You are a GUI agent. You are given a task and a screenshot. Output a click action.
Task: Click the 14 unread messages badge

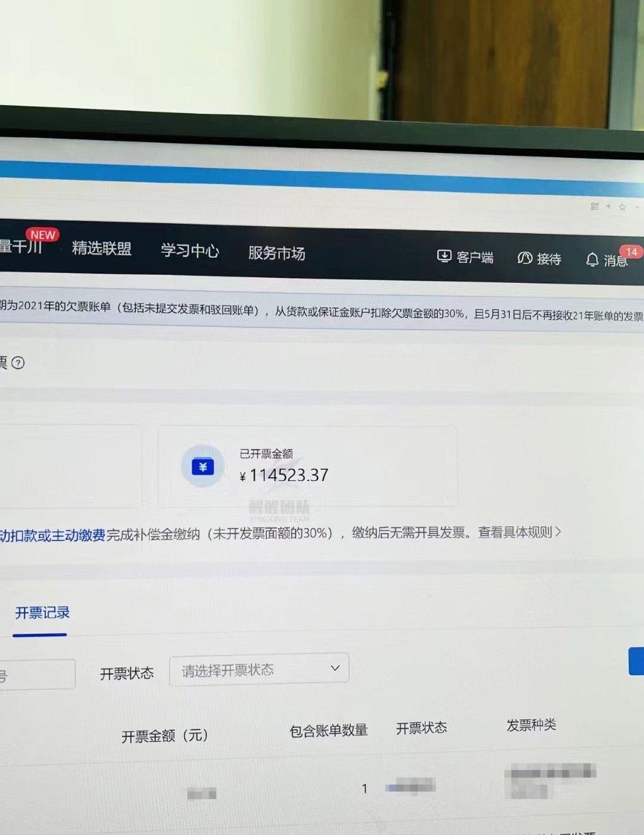[x=631, y=252]
